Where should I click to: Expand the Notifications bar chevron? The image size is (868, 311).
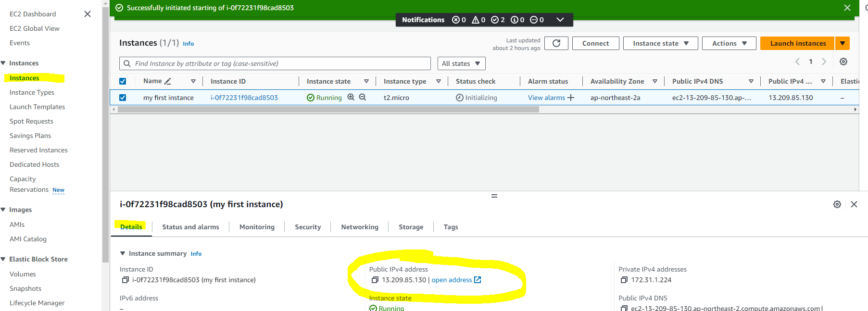[560, 20]
